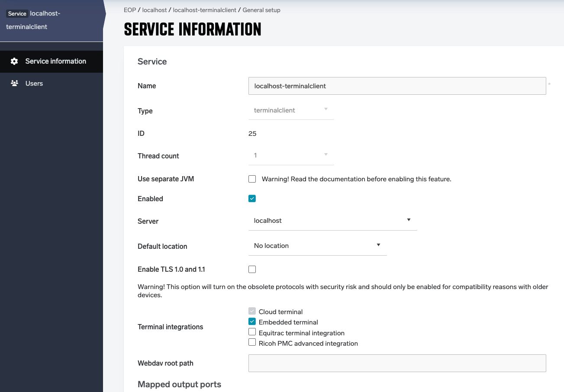The height and width of the screenshot is (392, 564).
Task: Open the Type dropdown
Action: tap(291, 110)
